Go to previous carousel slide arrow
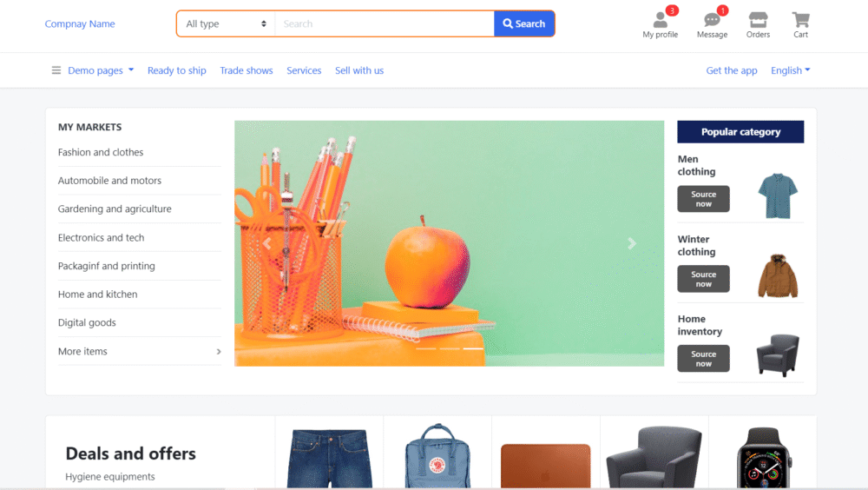This screenshot has height=490, width=868. point(266,243)
